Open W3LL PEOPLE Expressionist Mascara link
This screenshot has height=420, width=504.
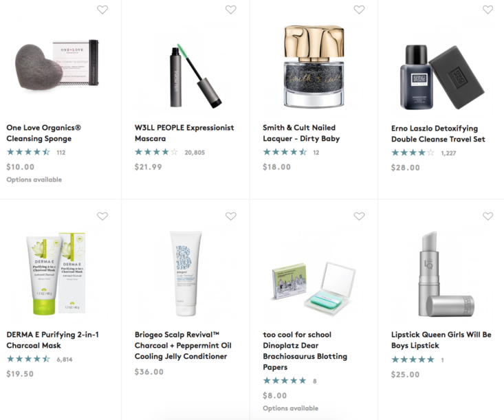[x=184, y=133]
